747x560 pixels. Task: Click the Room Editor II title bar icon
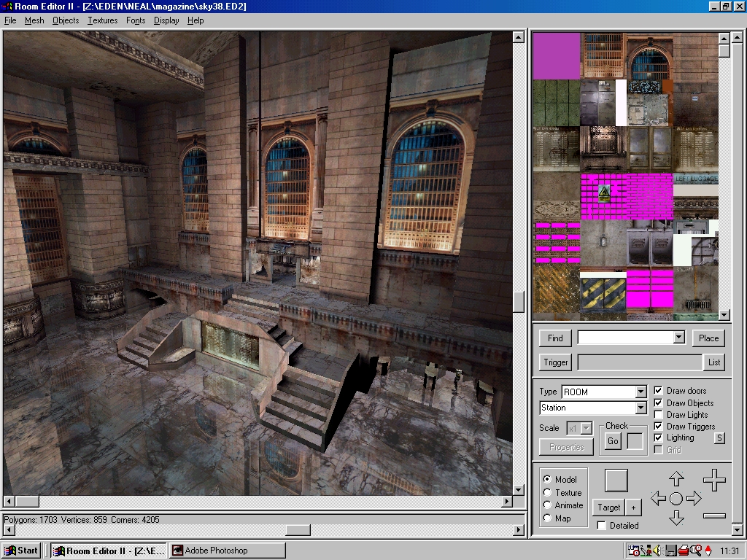coord(7,6)
